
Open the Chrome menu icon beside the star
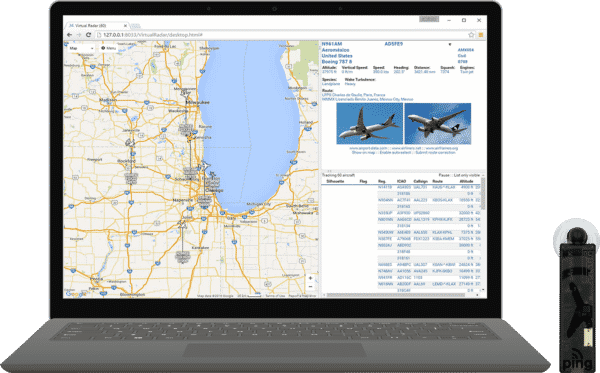tap(481, 35)
